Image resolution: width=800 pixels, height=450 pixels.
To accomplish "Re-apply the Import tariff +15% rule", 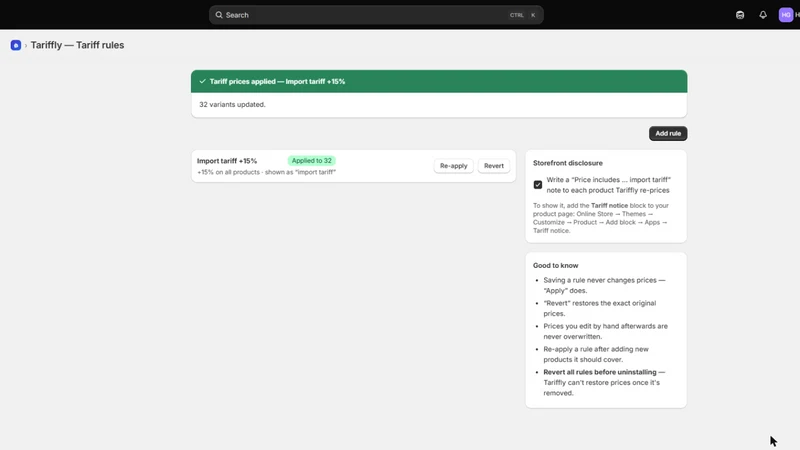I will pyautogui.click(x=454, y=166).
